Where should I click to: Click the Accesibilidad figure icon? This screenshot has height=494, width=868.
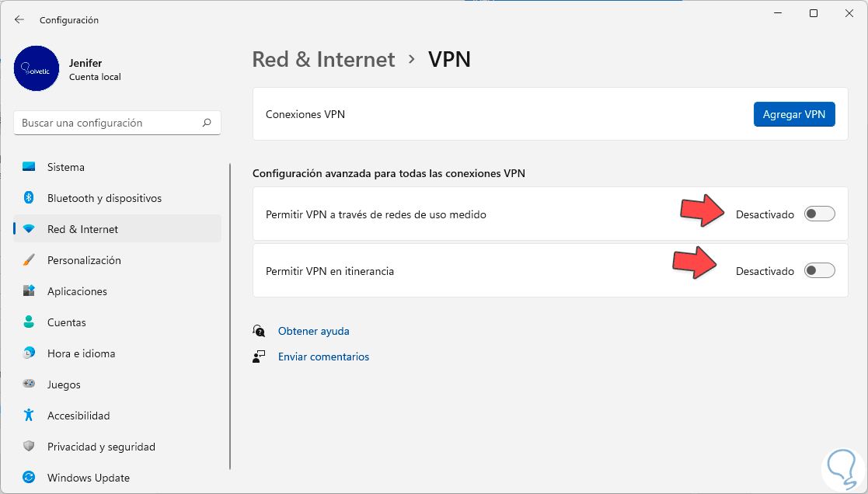[29, 416]
